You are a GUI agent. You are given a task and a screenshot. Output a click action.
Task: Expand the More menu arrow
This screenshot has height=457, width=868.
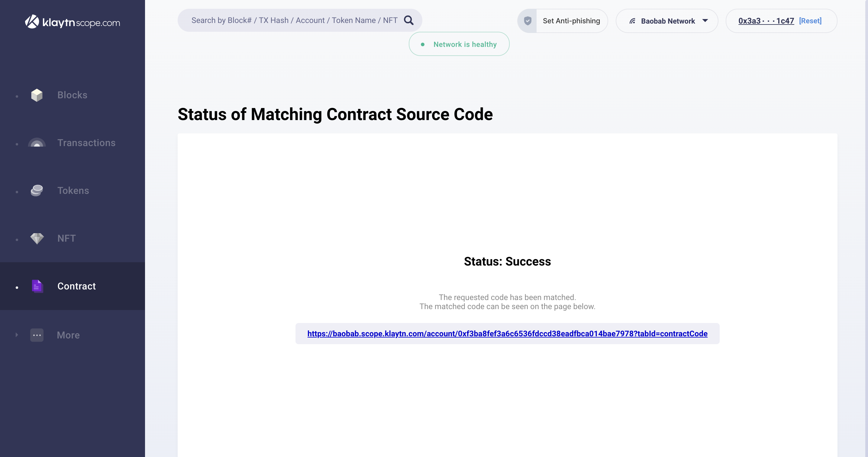[x=17, y=335]
